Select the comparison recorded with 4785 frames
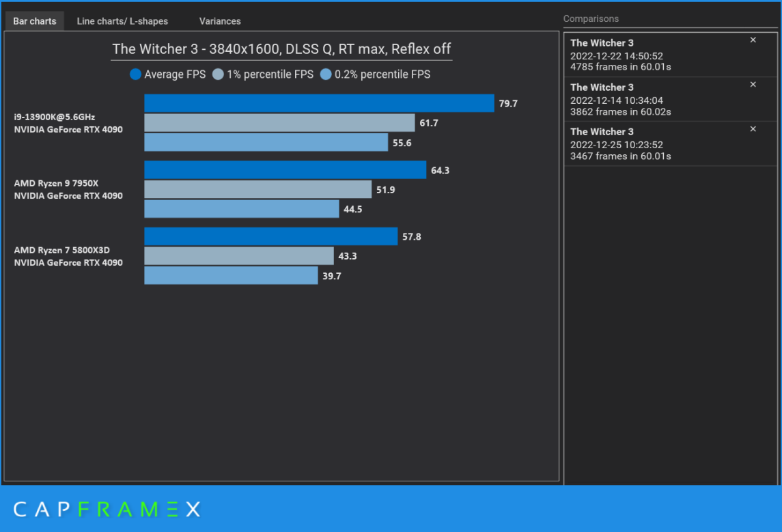This screenshot has height=532, width=782. [670, 55]
